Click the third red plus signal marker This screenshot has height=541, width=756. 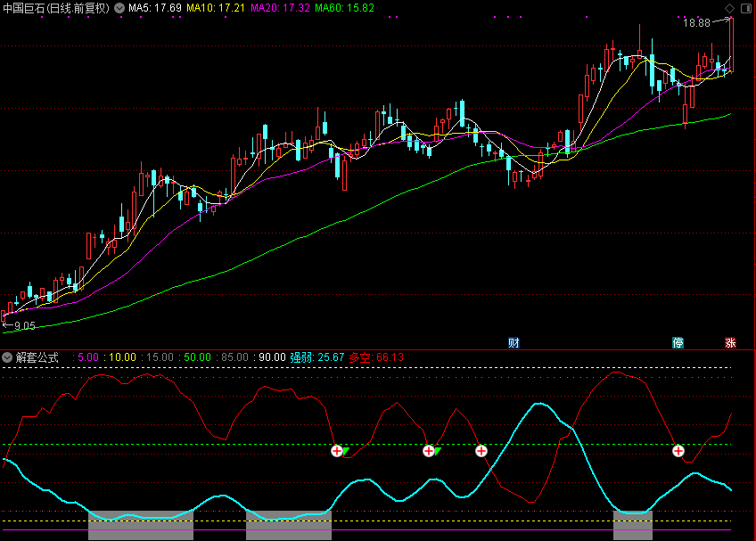click(x=481, y=451)
